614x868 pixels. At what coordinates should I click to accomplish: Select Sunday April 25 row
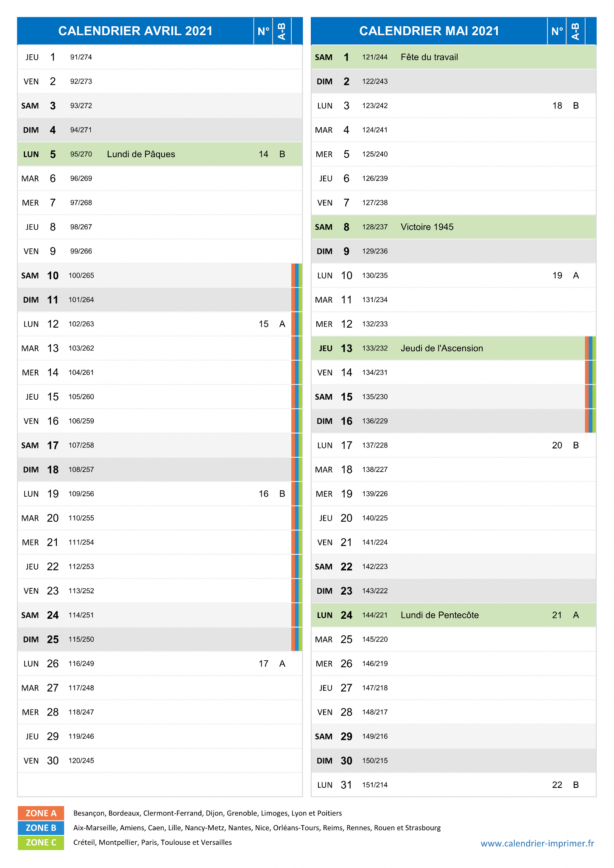[x=160, y=640]
